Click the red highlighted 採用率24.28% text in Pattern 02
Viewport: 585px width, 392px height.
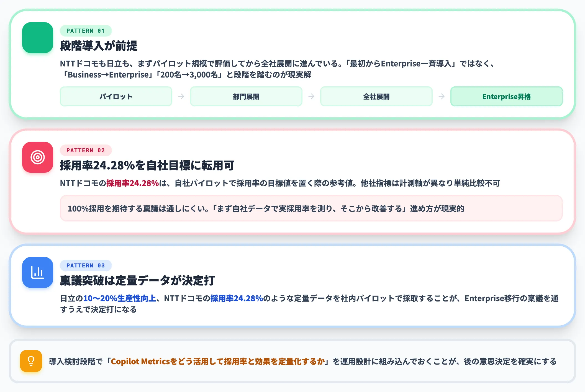[133, 183]
